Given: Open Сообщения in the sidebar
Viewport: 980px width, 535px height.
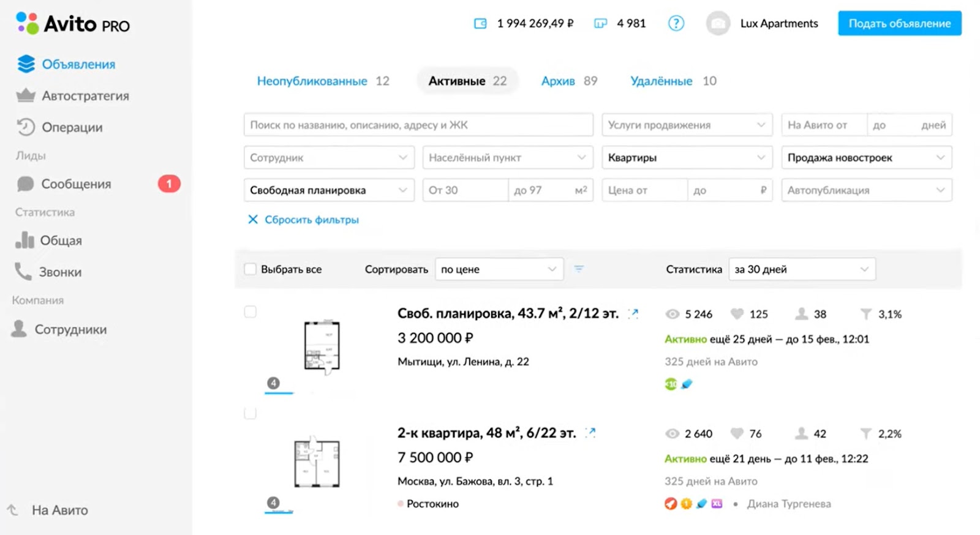Looking at the screenshot, I should [76, 184].
